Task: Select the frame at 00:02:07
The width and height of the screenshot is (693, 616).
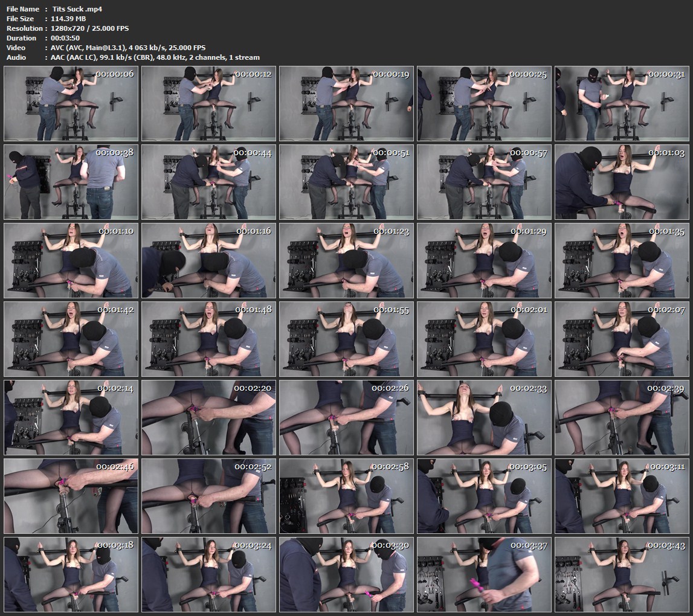Action: click(622, 339)
